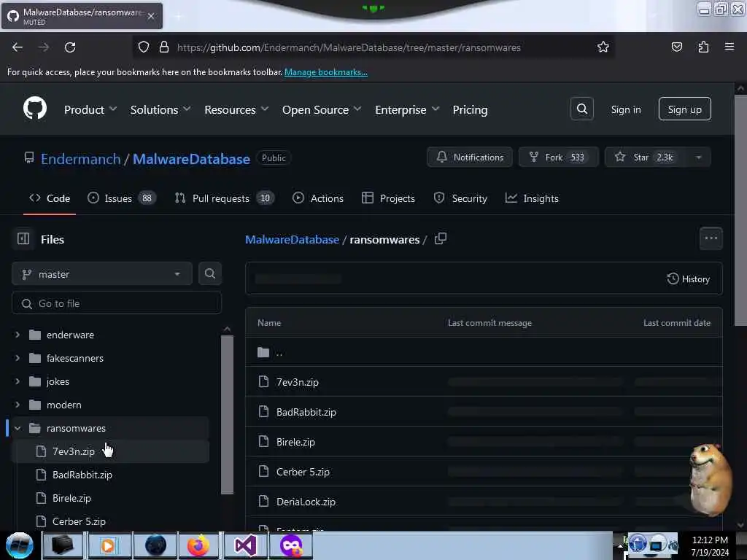Viewport: 747px width, 560px height.
Task: Collapse the file tree side panel icon
Action: 23,238
